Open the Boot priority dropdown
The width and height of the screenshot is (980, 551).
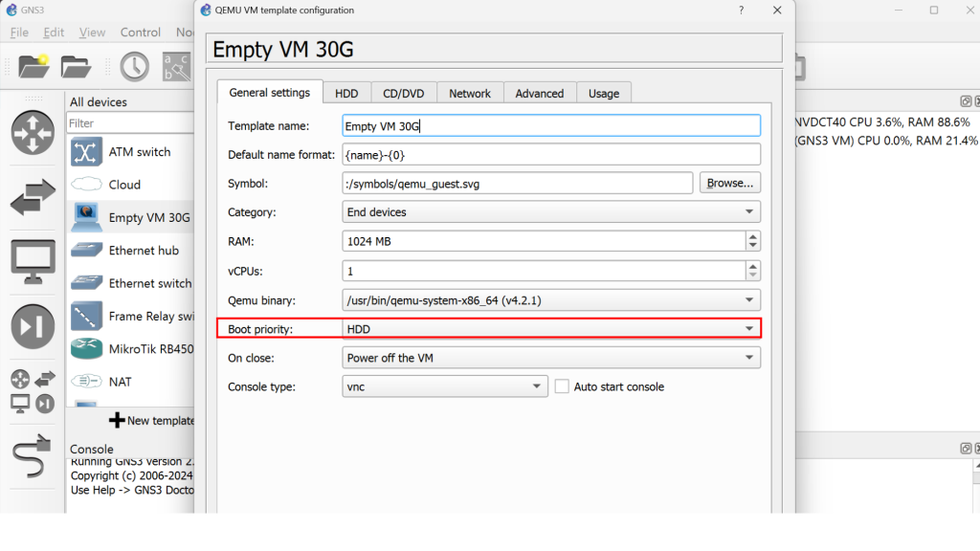(551, 329)
